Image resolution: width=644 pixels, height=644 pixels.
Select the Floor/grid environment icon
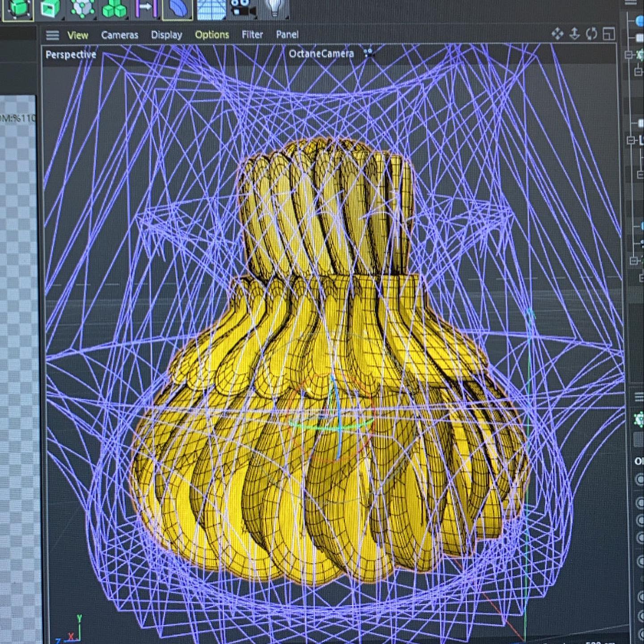(211, 9)
